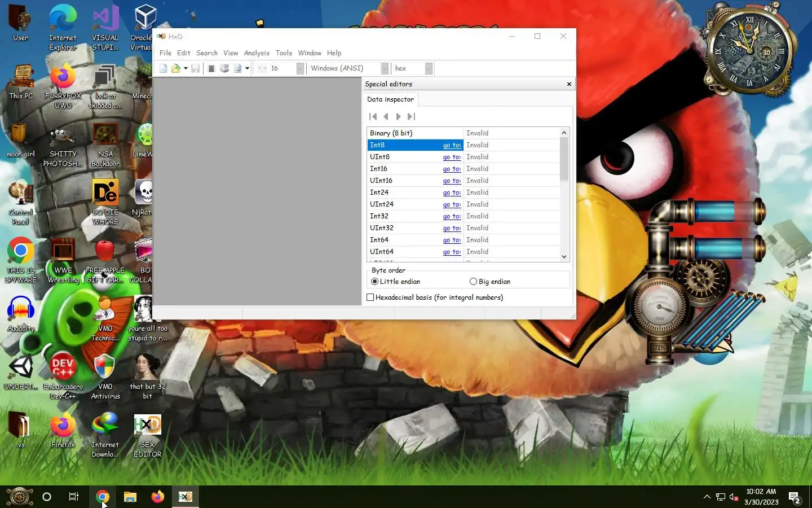The width and height of the screenshot is (812, 508).
Task: Expand the Open file dropdown arrow
Action: 186,68
